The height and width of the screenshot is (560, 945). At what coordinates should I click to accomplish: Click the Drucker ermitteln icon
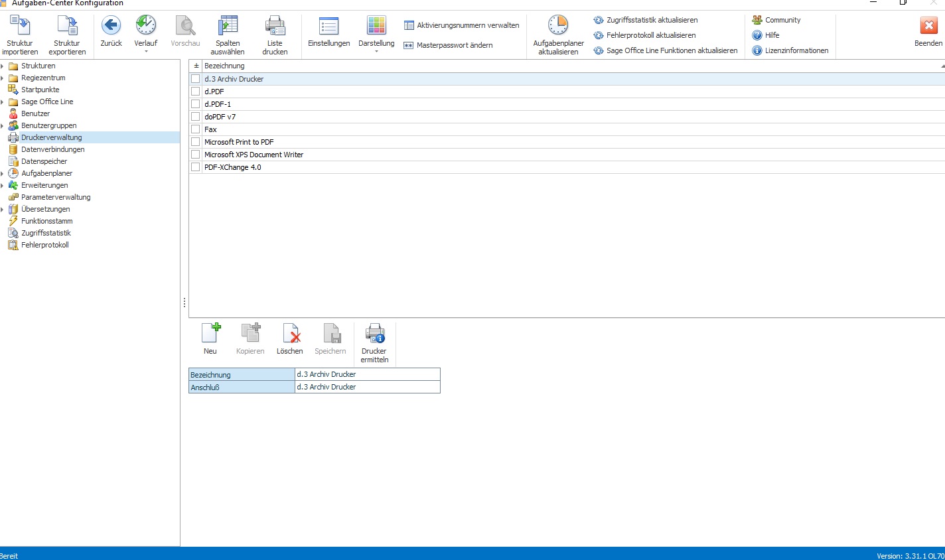(x=374, y=334)
